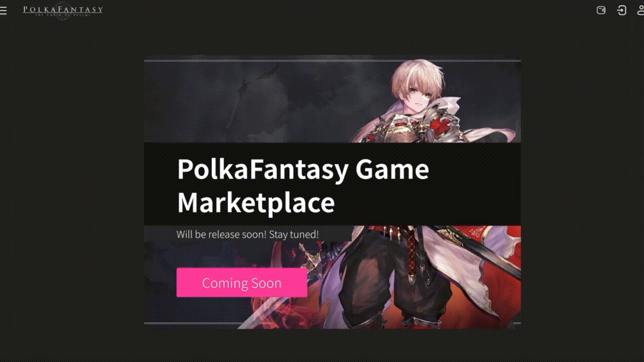
Task: Open the hamburger navigation menu
Action: (3, 10)
